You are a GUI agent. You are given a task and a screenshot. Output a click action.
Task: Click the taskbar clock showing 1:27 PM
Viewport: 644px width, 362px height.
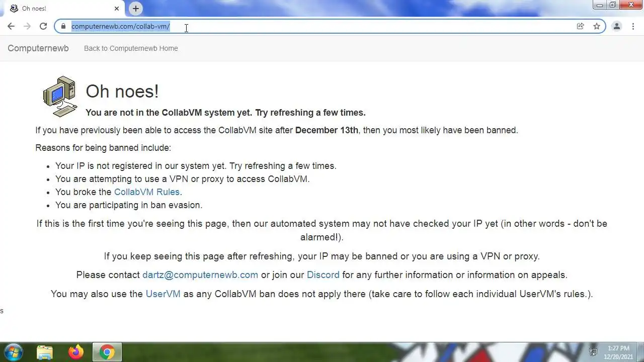618,352
